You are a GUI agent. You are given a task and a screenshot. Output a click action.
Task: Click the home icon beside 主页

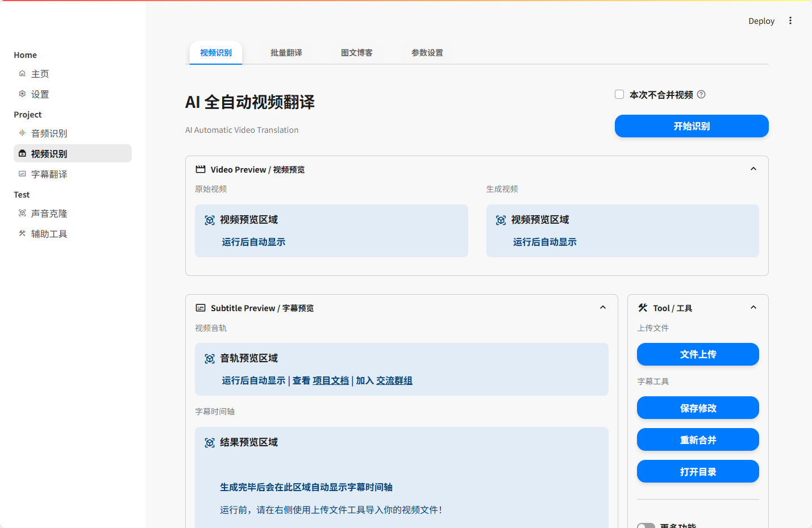click(22, 74)
